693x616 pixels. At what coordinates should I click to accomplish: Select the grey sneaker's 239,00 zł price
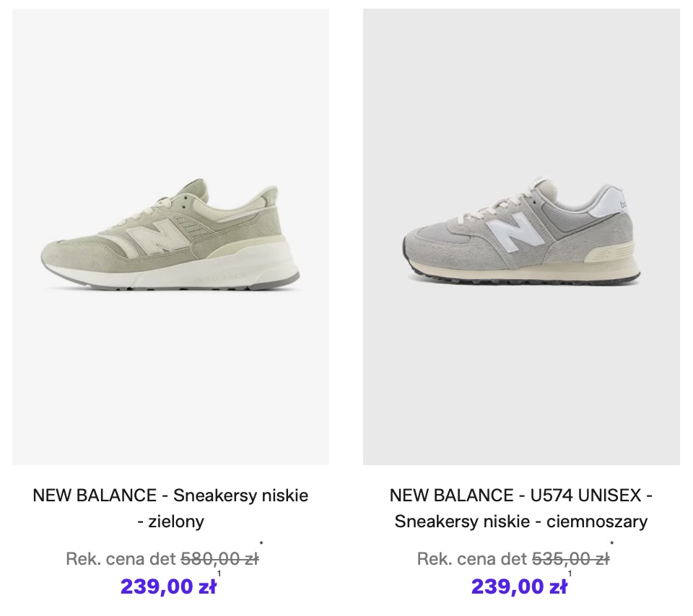click(x=519, y=586)
